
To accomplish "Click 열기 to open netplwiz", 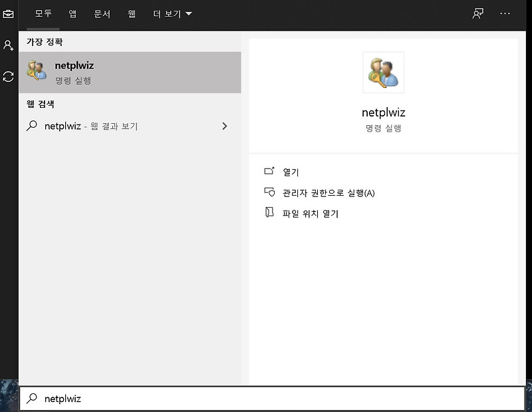I will [291, 172].
